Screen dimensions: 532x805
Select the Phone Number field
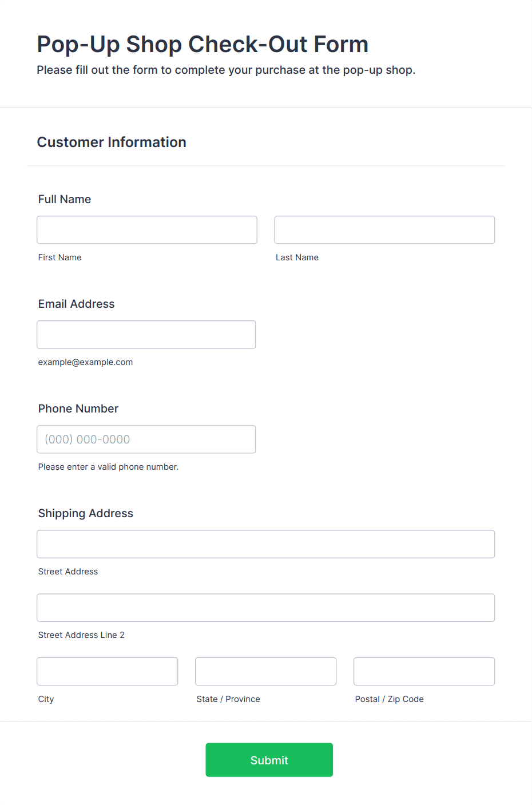(146, 439)
